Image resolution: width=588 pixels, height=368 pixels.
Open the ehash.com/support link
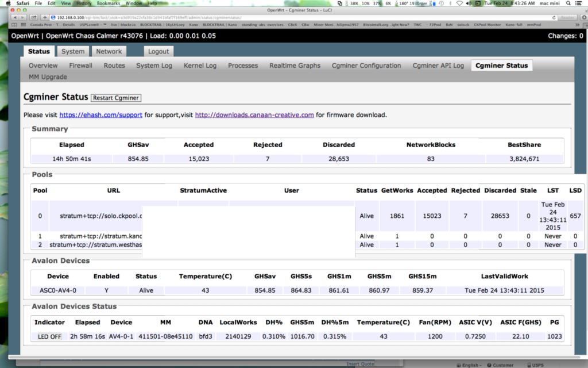[x=101, y=115]
